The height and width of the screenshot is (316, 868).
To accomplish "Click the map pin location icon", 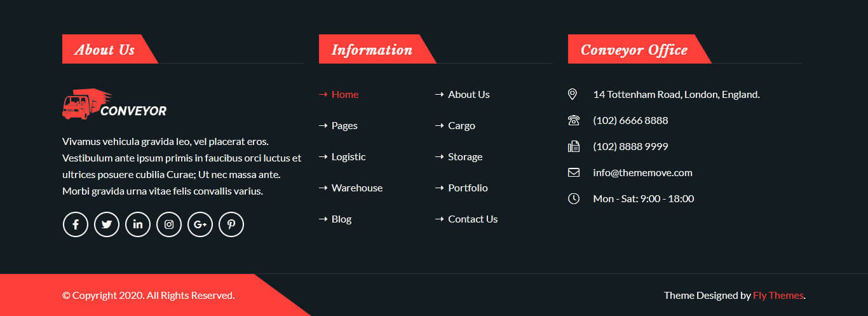I will [x=573, y=94].
